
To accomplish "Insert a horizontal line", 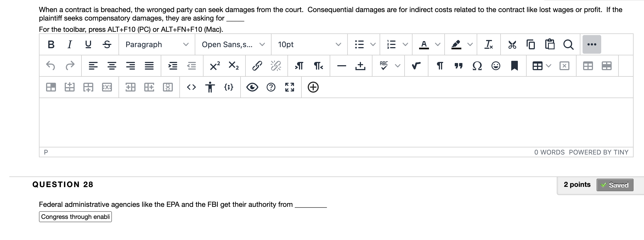I will pyautogui.click(x=341, y=66).
